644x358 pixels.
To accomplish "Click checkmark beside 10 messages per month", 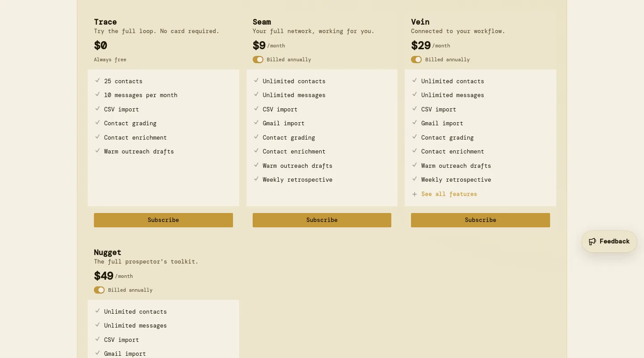I will tap(97, 94).
